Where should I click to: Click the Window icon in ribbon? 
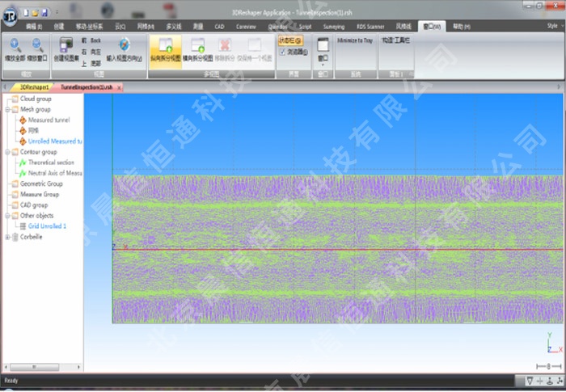(323, 44)
